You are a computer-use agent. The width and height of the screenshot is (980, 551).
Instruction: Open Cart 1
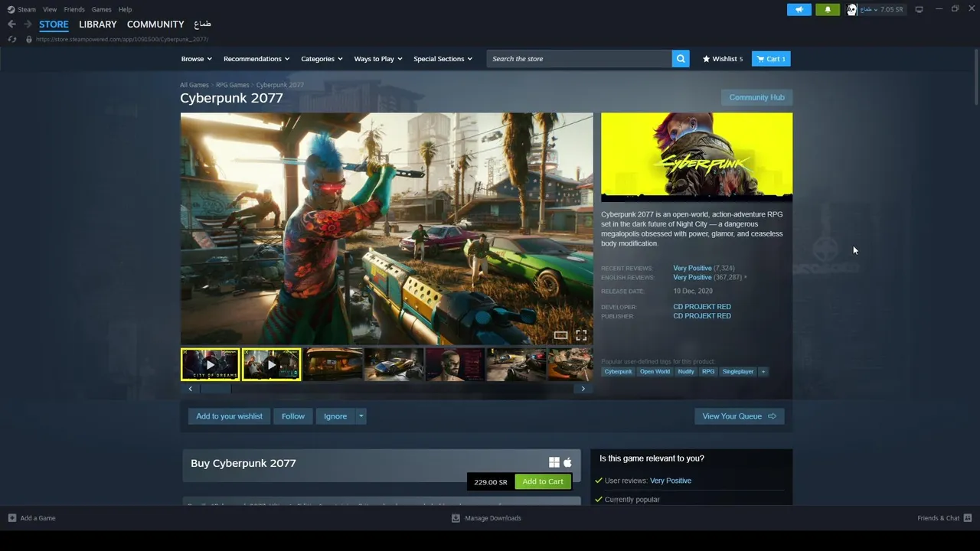[x=771, y=59]
